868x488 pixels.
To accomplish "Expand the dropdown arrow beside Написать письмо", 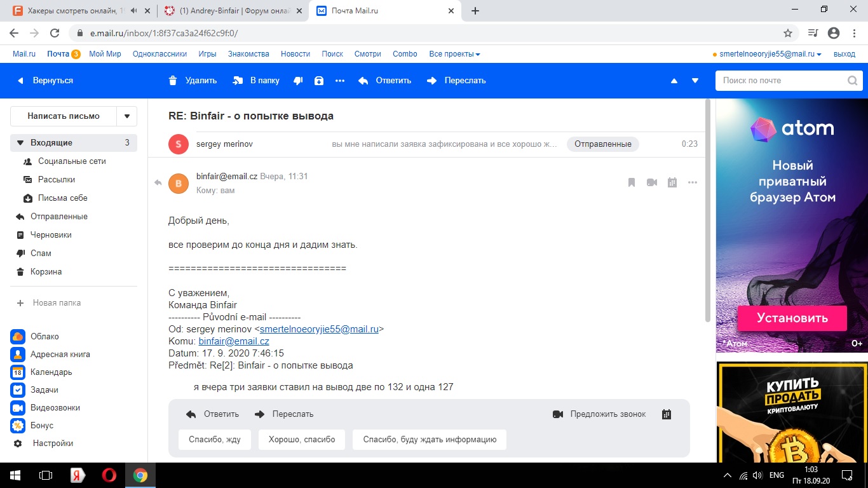I will pyautogui.click(x=127, y=116).
